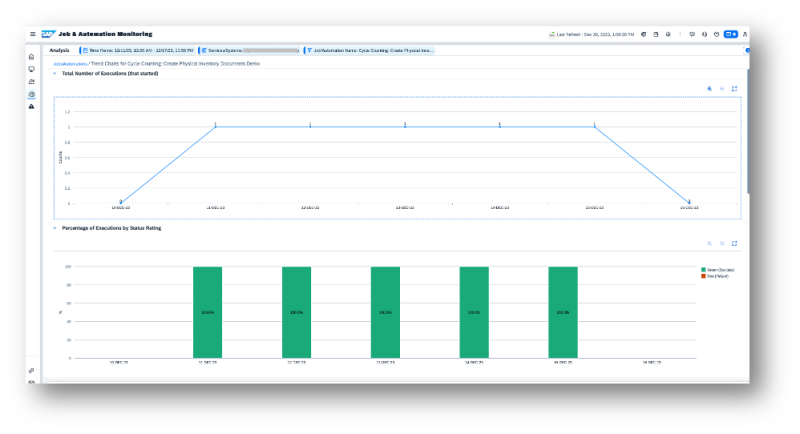Screen dimensions: 800x434
Task: Open the Services/Systems filter chip
Action: click(x=248, y=49)
